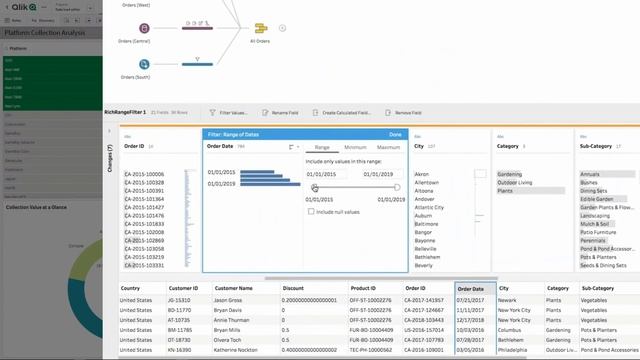Click the 12/17/2018 order date cell

coord(470,320)
